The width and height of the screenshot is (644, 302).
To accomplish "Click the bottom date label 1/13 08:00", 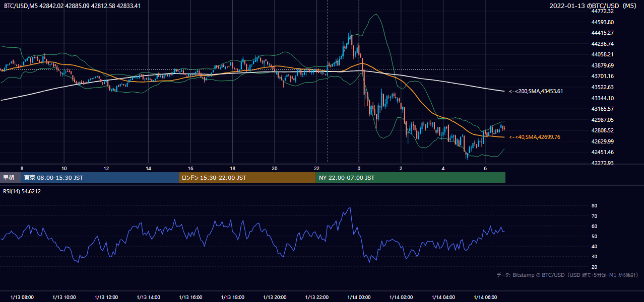I will [x=22, y=297].
